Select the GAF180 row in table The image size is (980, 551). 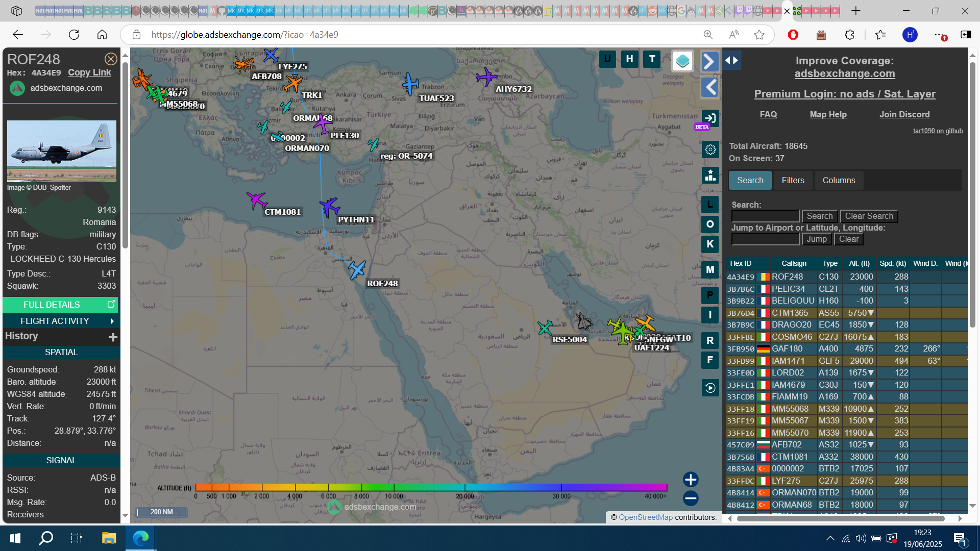point(846,349)
